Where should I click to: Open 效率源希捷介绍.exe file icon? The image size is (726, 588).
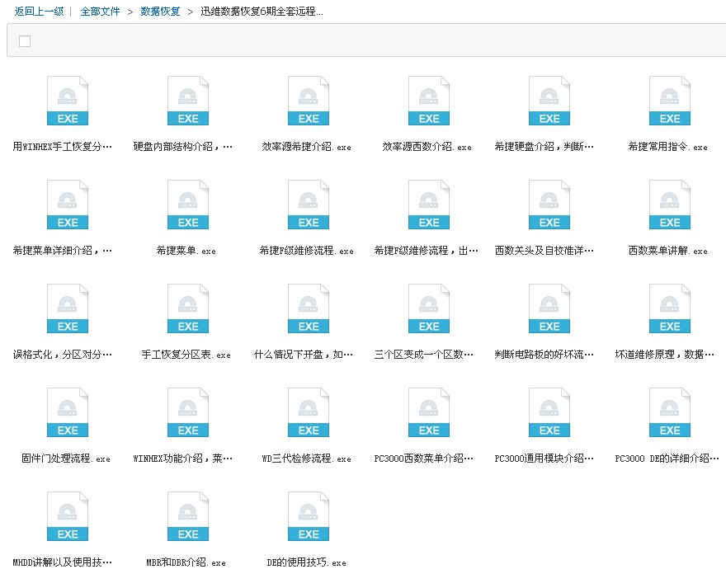(309, 101)
